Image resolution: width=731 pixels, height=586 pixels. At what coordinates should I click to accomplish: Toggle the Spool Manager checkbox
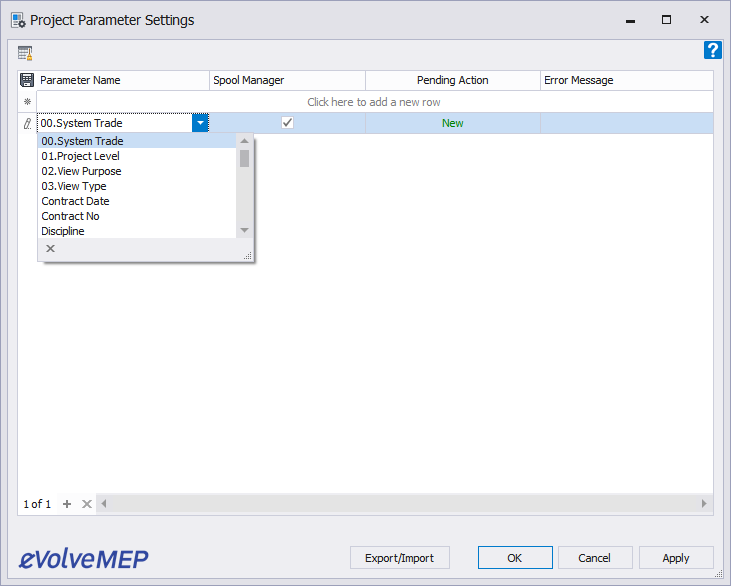click(288, 123)
